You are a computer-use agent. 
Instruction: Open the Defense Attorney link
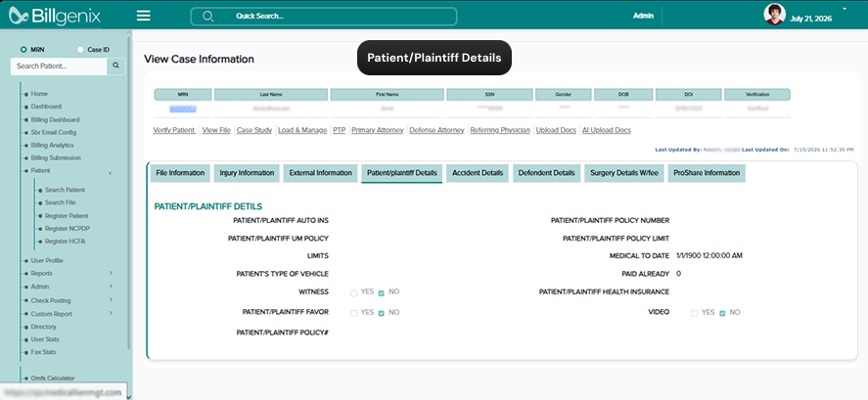[436, 131]
